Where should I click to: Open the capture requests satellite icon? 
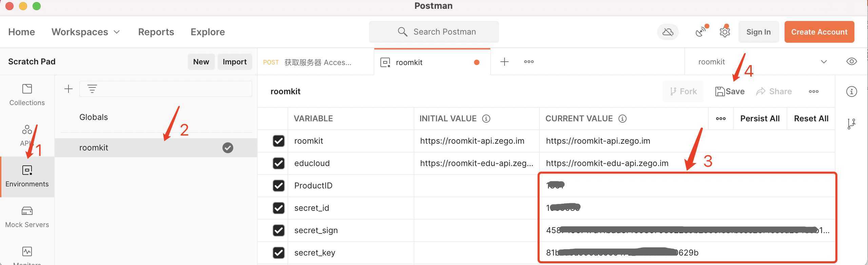701,32
